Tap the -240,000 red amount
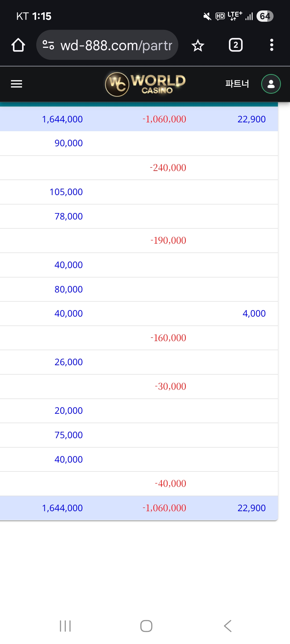290x644 pixels. coord(168,168)
